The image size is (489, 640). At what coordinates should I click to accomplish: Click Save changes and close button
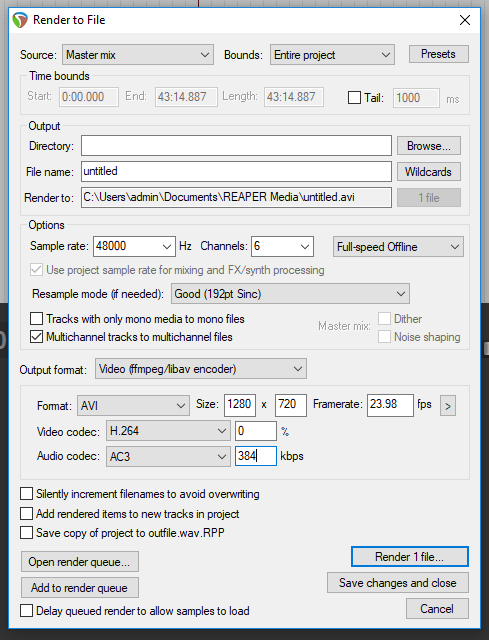point(398,582)
